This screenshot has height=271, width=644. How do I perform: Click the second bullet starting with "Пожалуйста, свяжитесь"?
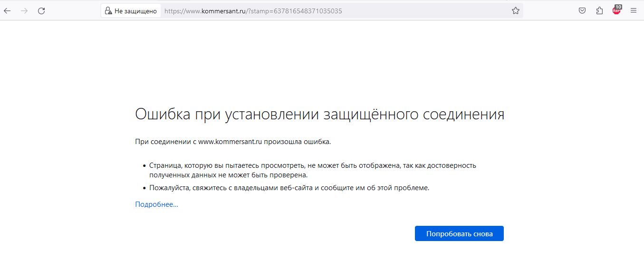click(289, 188)
